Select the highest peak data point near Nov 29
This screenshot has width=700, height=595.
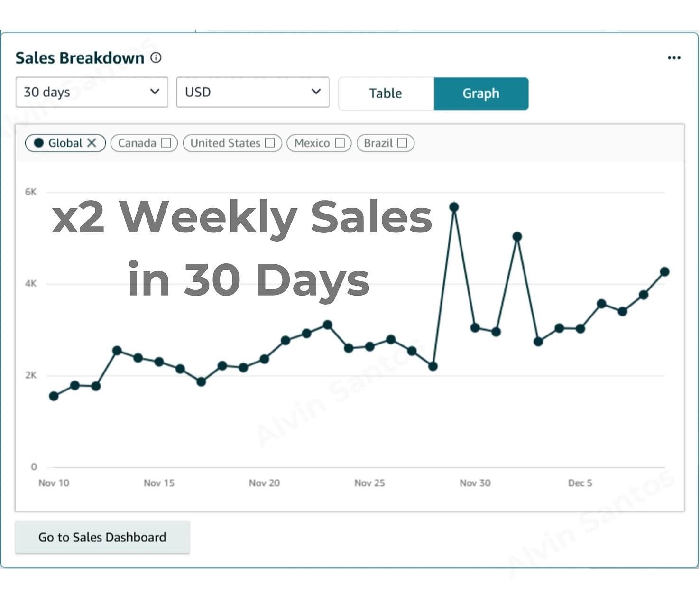(454, 207)
